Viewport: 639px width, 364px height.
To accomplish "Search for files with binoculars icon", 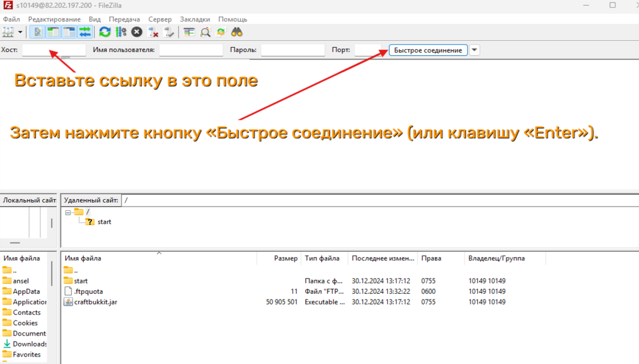I will (237, 32).
